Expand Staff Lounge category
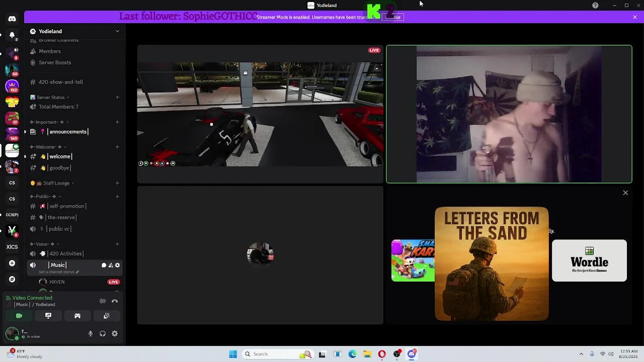 52,183
